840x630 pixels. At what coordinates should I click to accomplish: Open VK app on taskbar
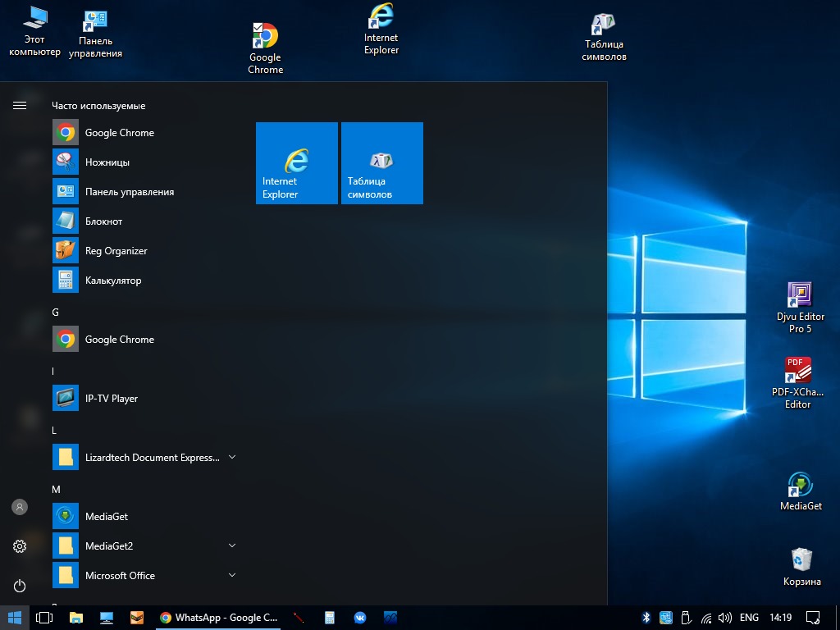360,618
